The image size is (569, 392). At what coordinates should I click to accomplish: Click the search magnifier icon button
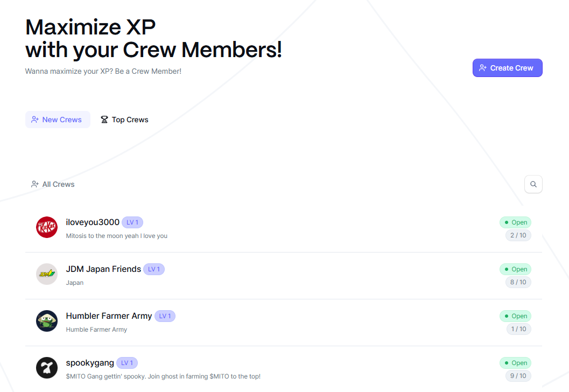[x=533, y=184]
